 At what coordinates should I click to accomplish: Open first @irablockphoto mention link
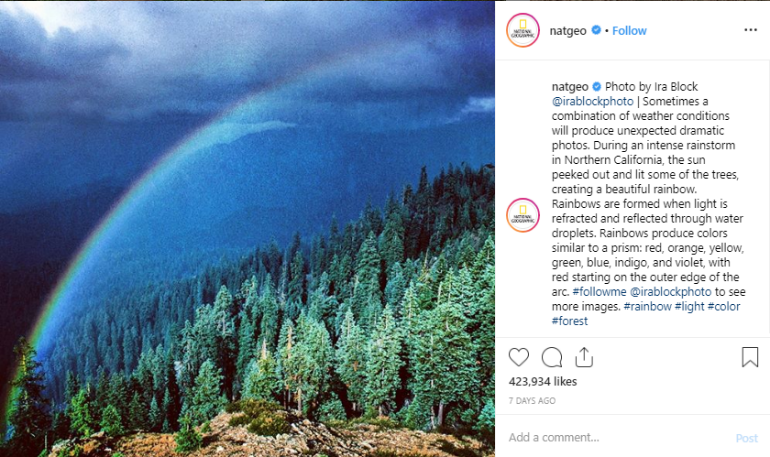[x=593, y=101]
